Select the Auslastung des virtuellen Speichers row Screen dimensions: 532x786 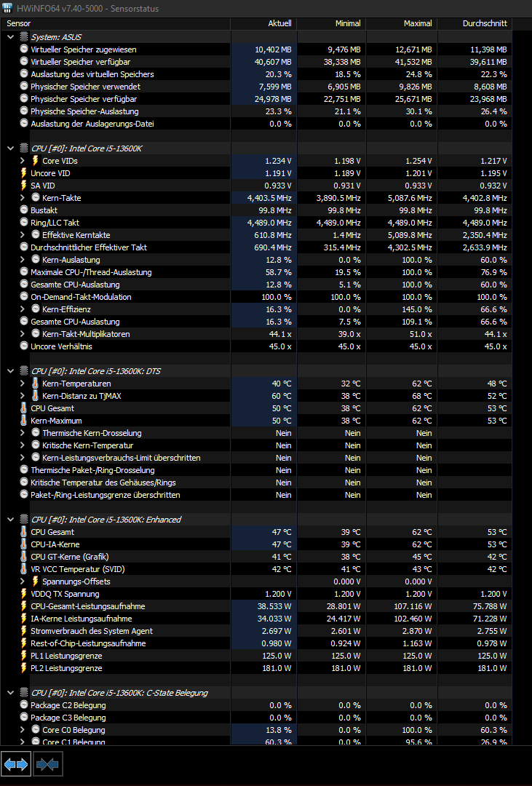[256, 74]
